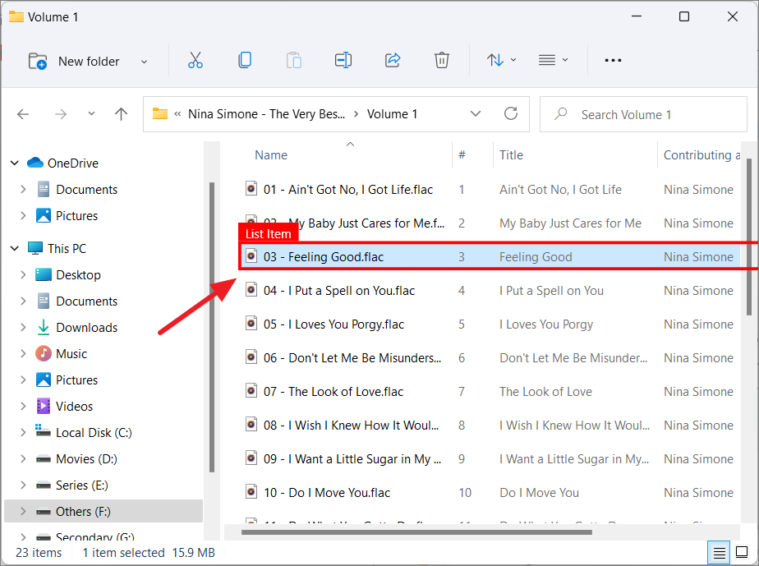
Task: Click the Rename icon in toolbar
Action: point(343,61)
